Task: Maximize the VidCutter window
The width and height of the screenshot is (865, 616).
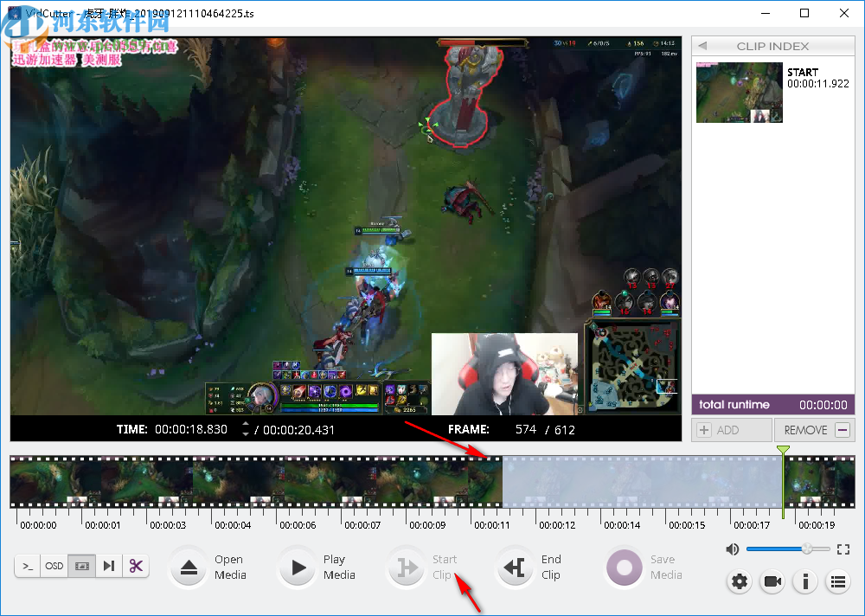Action: (804, 13)
